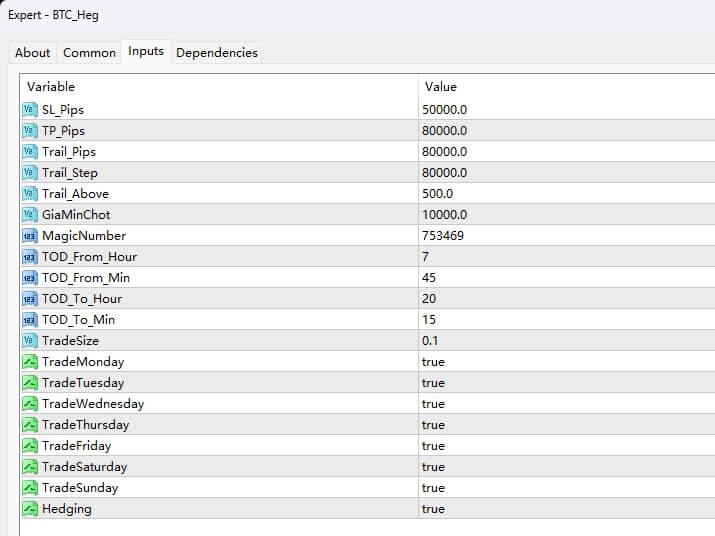Viewport: 715px width, 536px height.
Task: Switch to the Dependencies tab
Action: tap(217, 53)
